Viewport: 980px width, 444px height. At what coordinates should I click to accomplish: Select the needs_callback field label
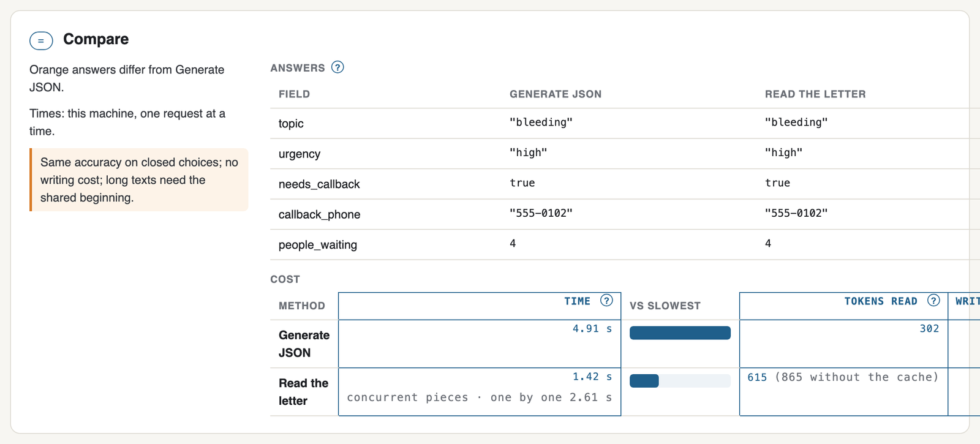319,184
